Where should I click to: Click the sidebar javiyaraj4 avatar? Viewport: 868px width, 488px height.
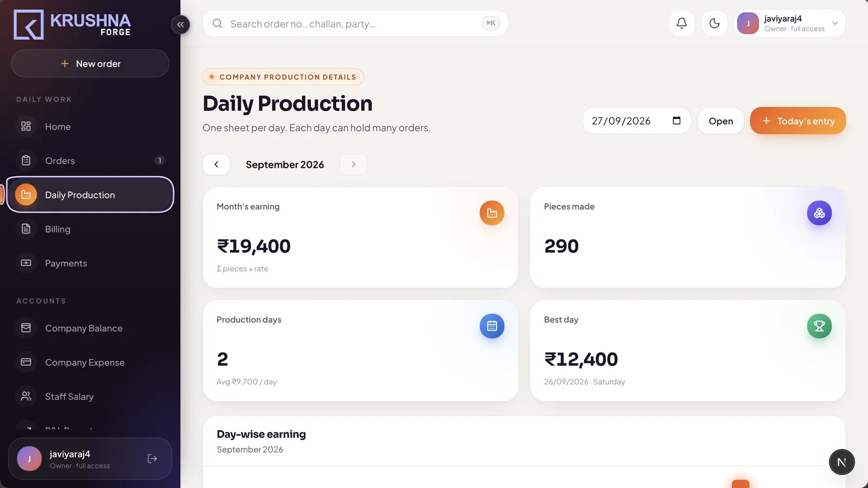(29, 459)
